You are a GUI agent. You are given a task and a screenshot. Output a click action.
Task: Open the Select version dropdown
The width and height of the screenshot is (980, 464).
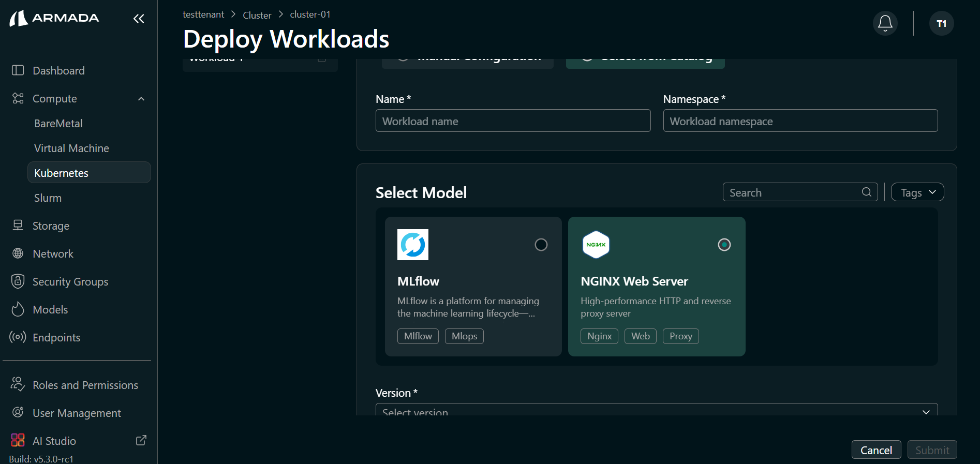[657, 409]
